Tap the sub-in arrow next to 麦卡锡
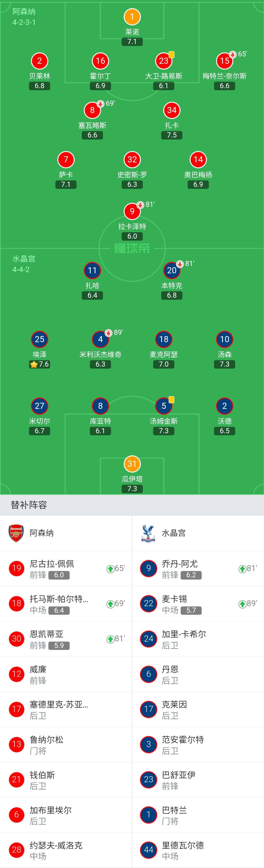This screenshot has height=868, width=264. click(x=242, y=604)
